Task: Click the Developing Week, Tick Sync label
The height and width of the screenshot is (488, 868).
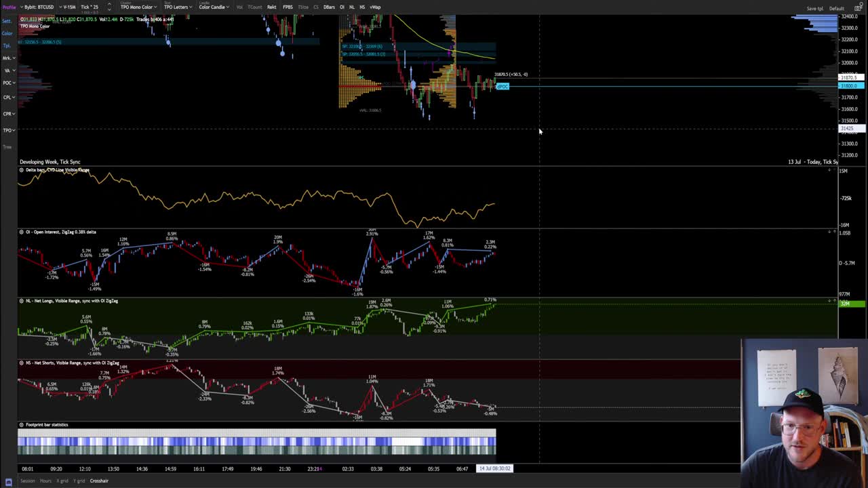Action: click(50, 162)
